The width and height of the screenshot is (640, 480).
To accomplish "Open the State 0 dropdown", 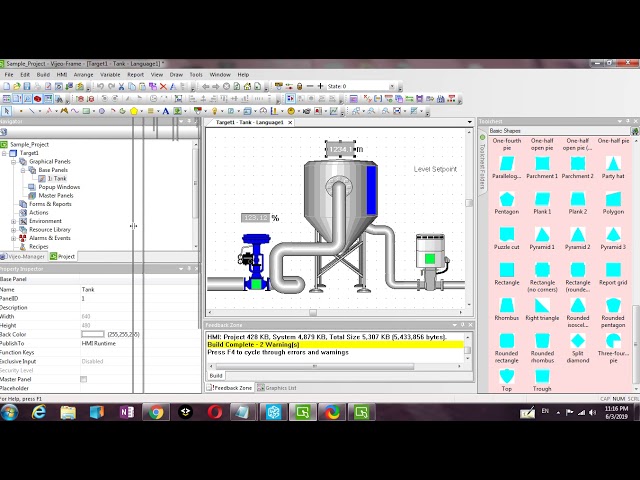I will pyautogui.click(x=392, y=87).
